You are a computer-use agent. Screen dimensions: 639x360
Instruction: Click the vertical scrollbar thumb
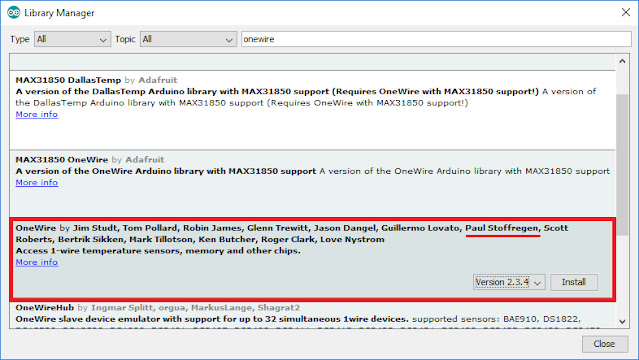coord(622,165)
